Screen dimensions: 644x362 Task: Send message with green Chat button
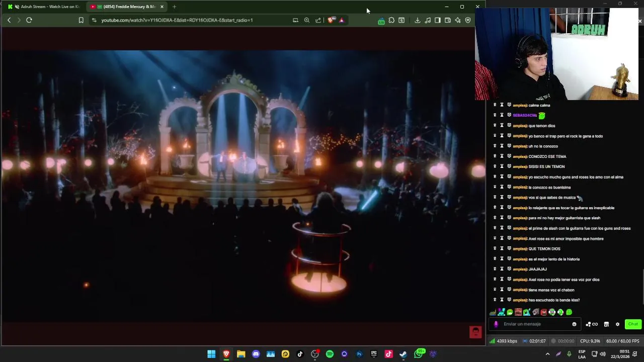coord(633,324)
